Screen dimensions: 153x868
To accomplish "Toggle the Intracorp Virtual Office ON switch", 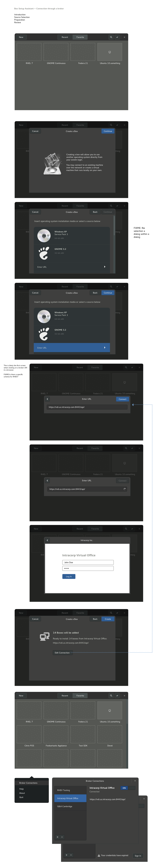I will 128,788.
